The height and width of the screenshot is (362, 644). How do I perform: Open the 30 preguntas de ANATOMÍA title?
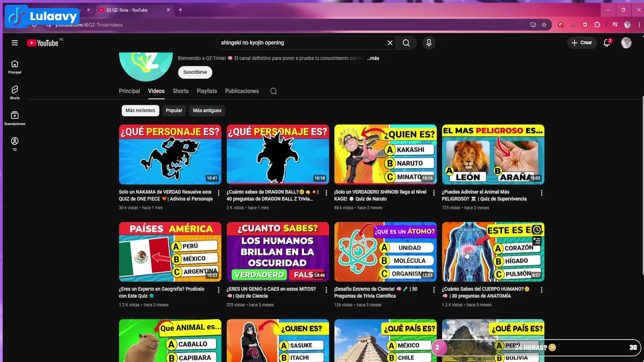pyautogui.click(x=486, y=293)
